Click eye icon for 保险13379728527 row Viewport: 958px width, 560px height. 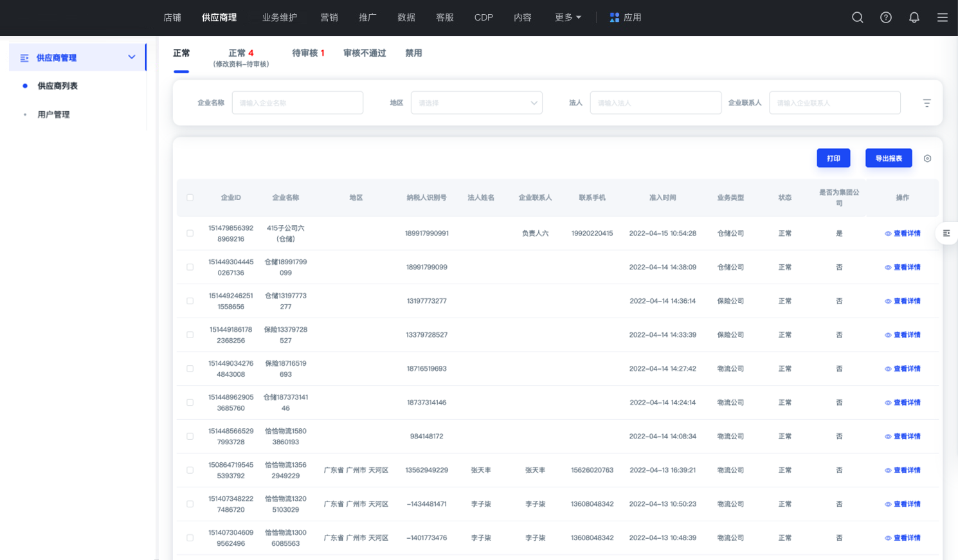coord(887,335)
